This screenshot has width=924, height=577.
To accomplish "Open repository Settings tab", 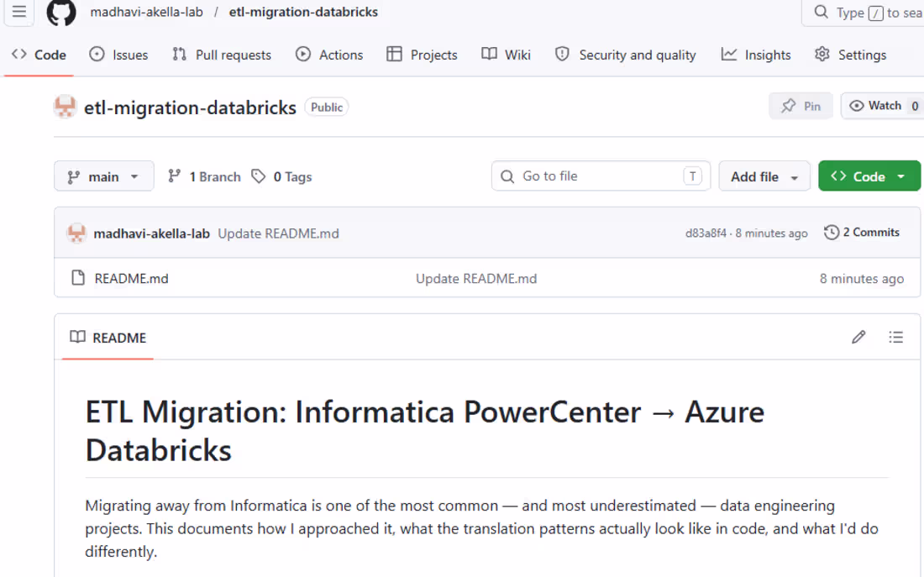I will click(850, 55).
